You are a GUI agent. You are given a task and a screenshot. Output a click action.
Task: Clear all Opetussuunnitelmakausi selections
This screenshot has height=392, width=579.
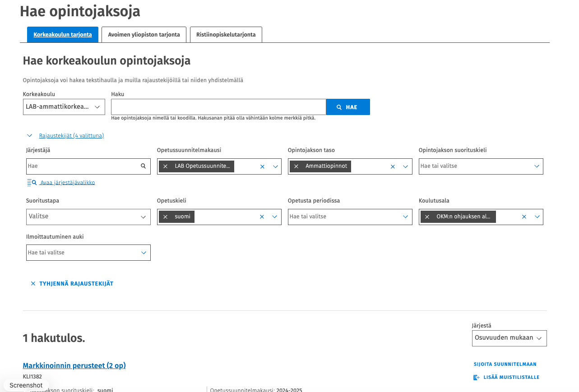(262, 166)
